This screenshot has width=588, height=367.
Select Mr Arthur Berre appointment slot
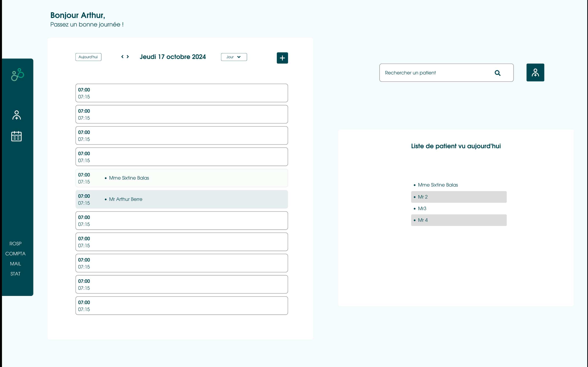click(x=181, y=199)
